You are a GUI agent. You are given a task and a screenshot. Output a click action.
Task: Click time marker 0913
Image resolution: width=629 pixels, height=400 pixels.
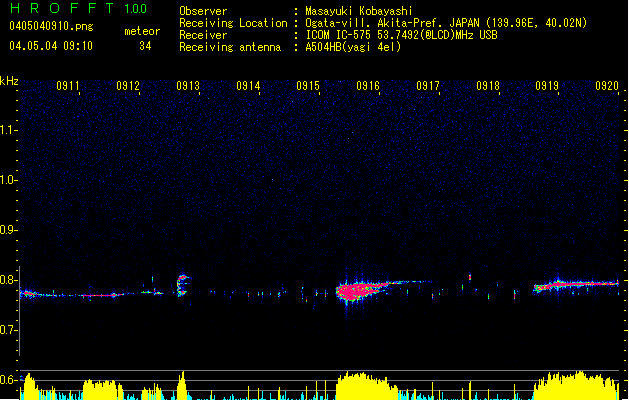point(188,86)
